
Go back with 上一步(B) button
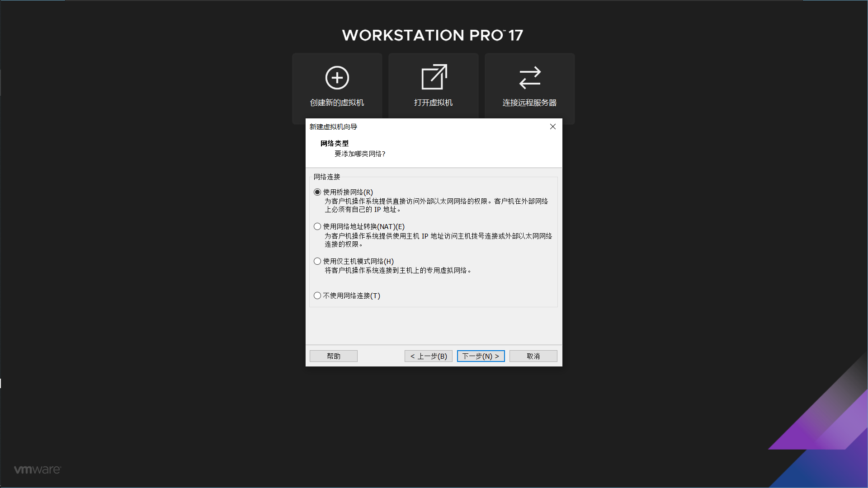pos(429,356)
